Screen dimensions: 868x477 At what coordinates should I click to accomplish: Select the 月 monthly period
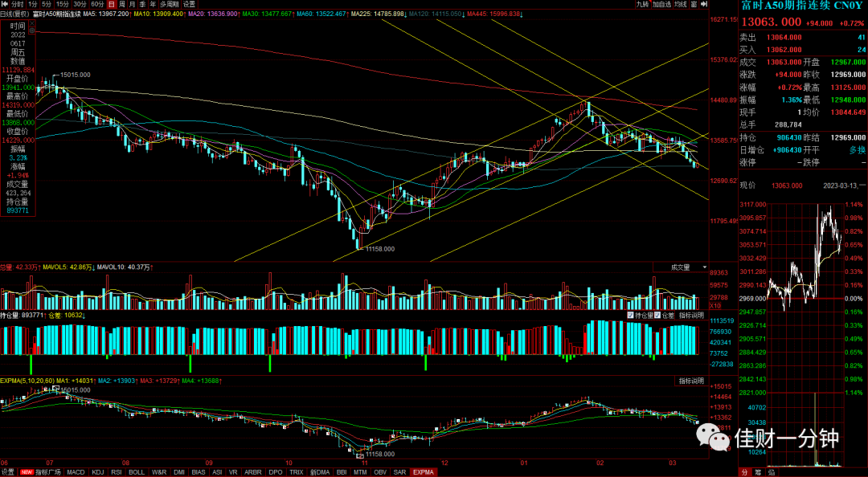click(133, 4)
